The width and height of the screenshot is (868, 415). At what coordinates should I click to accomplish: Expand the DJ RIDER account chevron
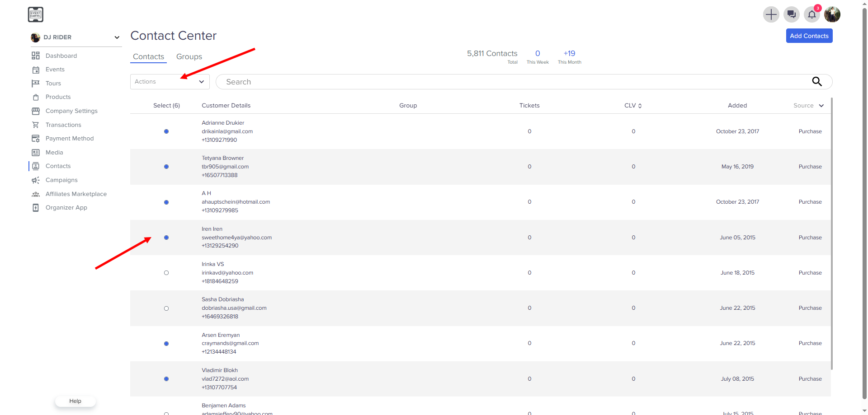pos(117,37)
